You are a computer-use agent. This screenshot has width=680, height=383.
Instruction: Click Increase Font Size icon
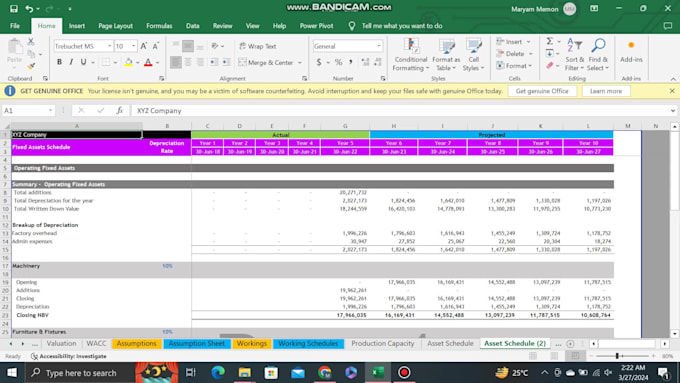click(144, 46)
